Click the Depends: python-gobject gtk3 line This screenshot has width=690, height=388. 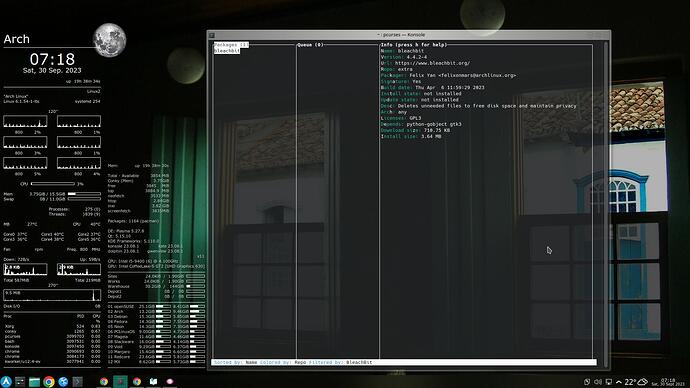tap(421, 124)
